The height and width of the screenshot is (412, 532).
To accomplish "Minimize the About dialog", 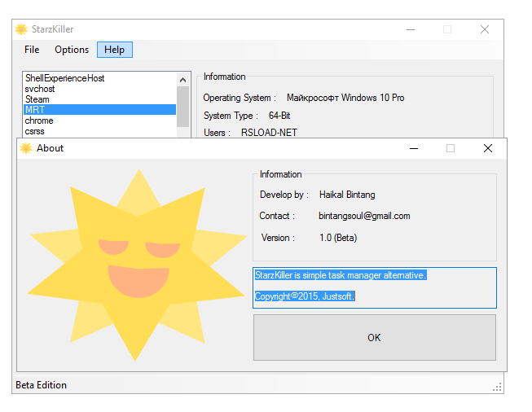I will click(x=414, y=148).
